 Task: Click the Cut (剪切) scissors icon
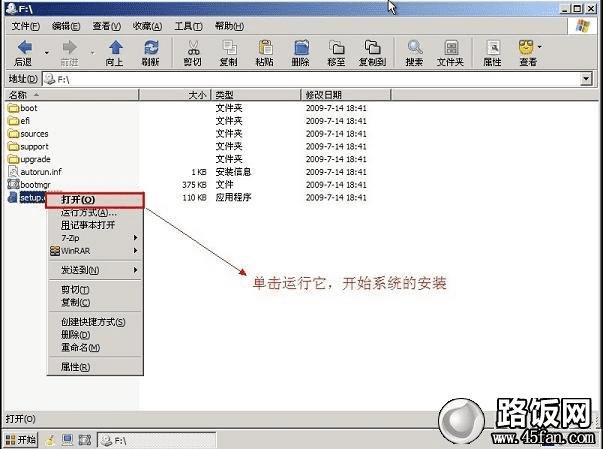[x=193, y=48]
